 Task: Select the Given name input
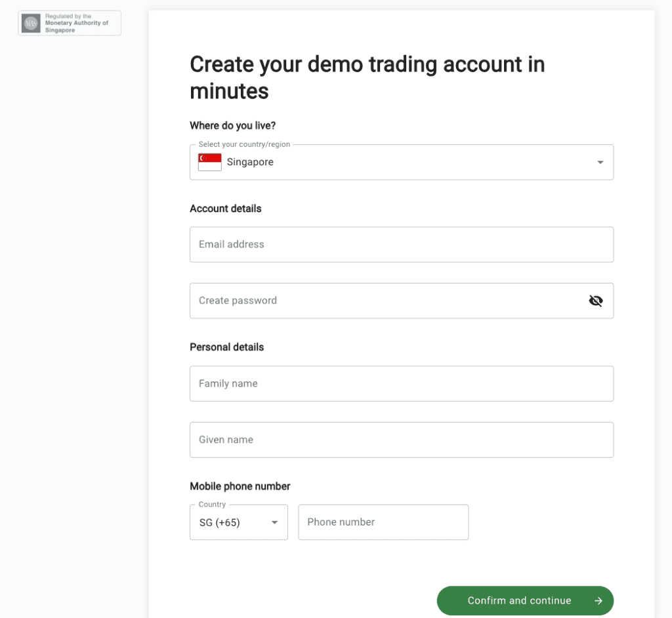tap(402, 440)
